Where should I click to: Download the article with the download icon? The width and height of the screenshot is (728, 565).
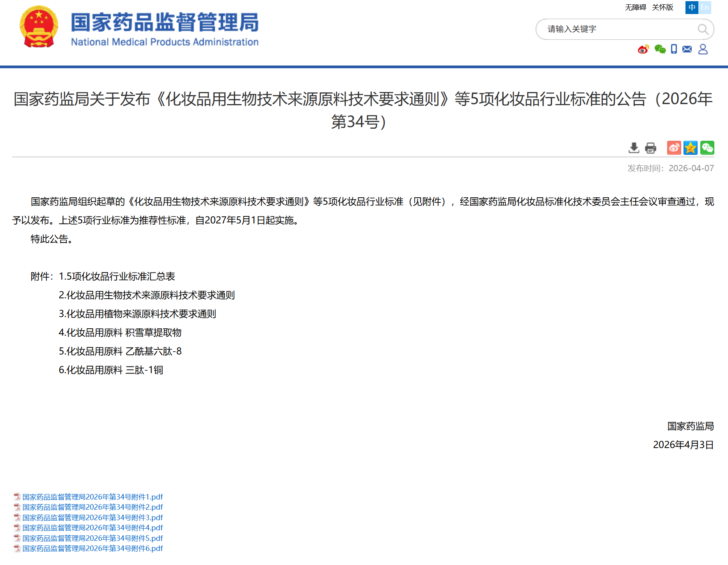pyautogui.click(x=634, y=148)
